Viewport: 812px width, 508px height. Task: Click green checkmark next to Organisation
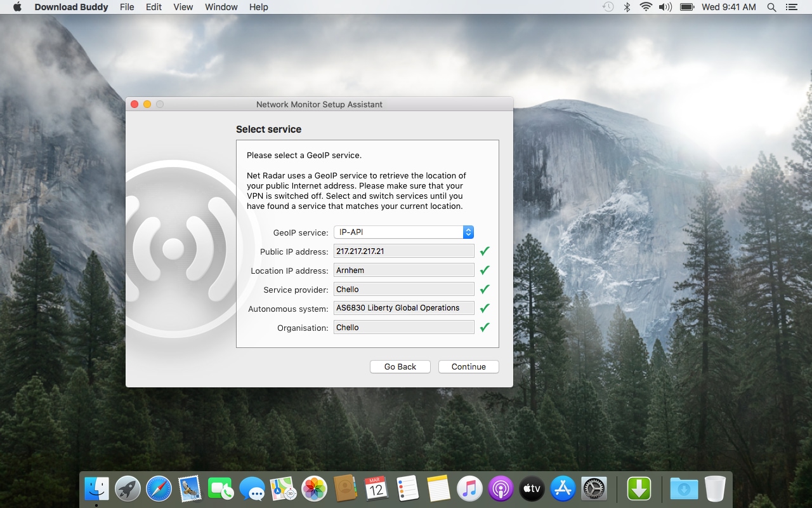pyautogui.click(x=485, y=328)
